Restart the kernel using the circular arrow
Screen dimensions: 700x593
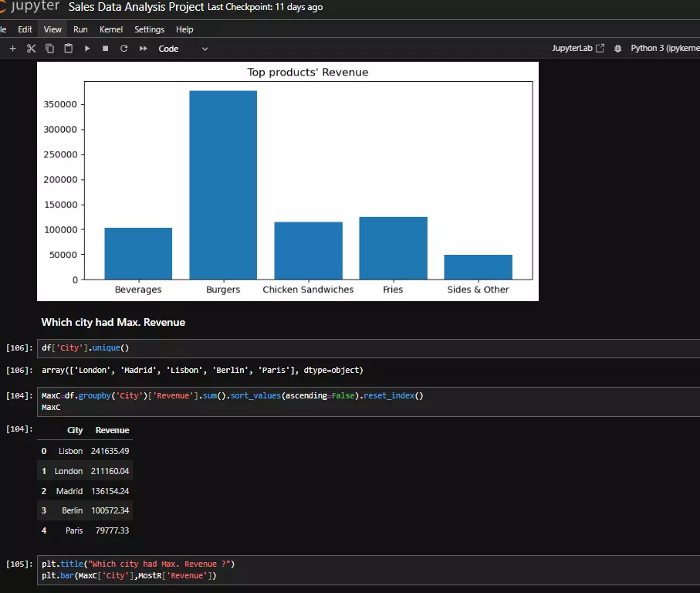tap(123, 49)
